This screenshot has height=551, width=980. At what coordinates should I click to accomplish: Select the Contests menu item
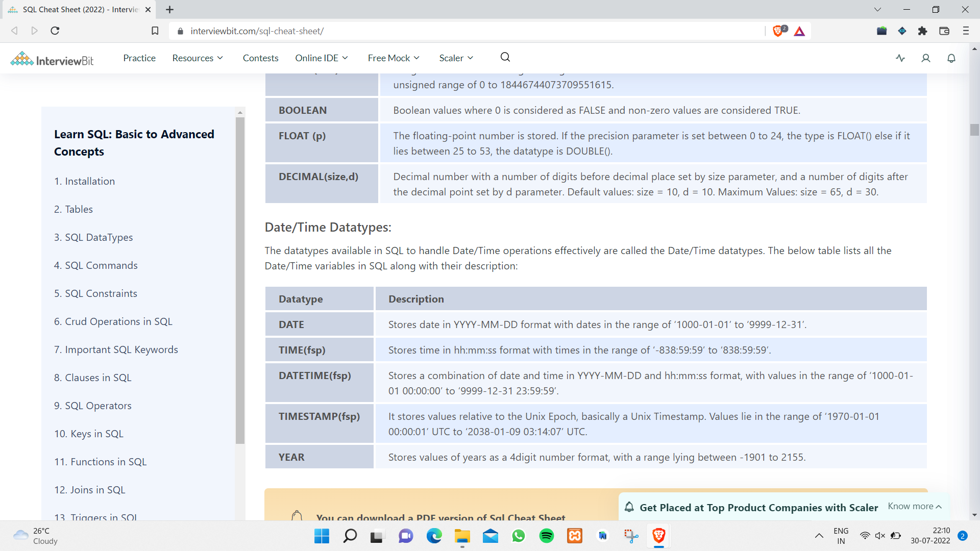pyautogui.click(x=260, y=58)
